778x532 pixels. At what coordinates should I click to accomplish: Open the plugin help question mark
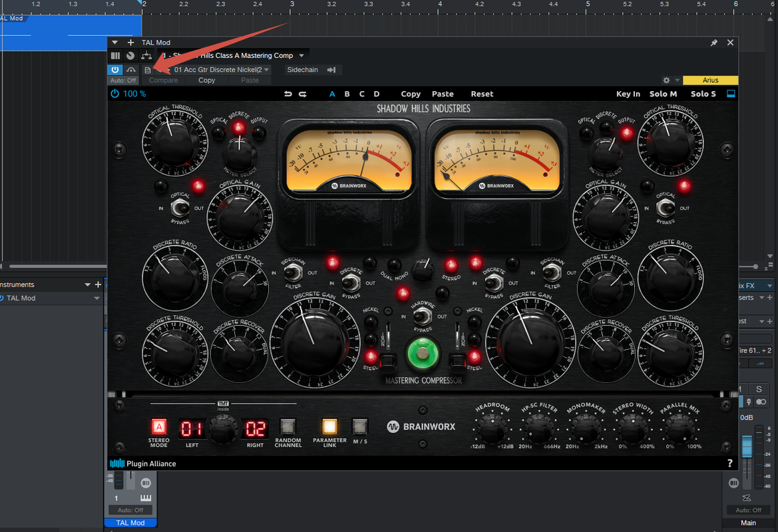coord(729,463)
